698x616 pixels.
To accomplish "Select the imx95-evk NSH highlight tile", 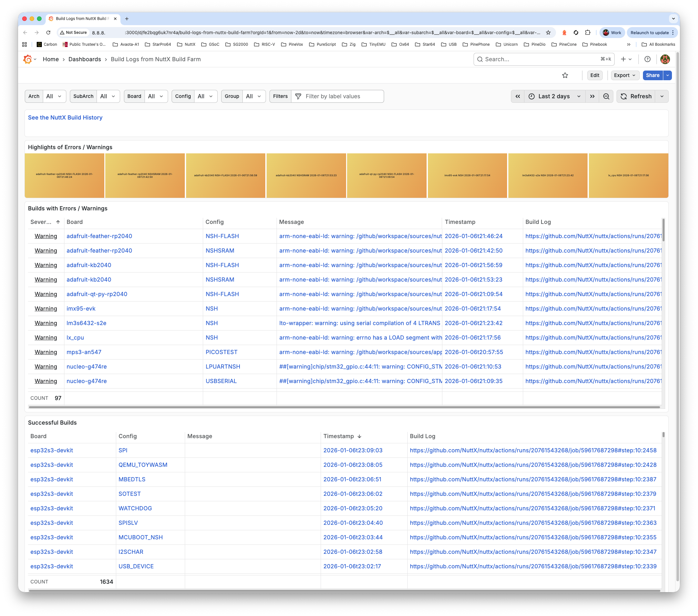I will 467,175.
